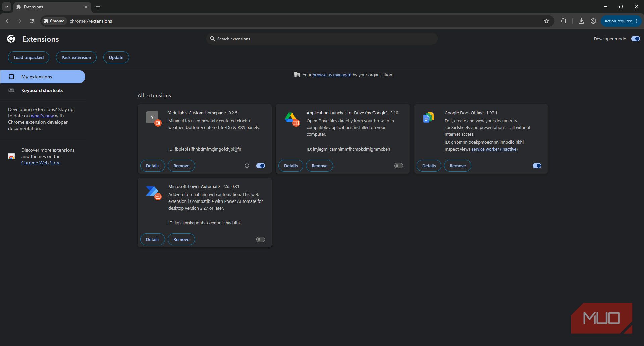Click the Search extensions field
Image resolution: width=644 pixels, height=346 pixels.
(322, 39)
